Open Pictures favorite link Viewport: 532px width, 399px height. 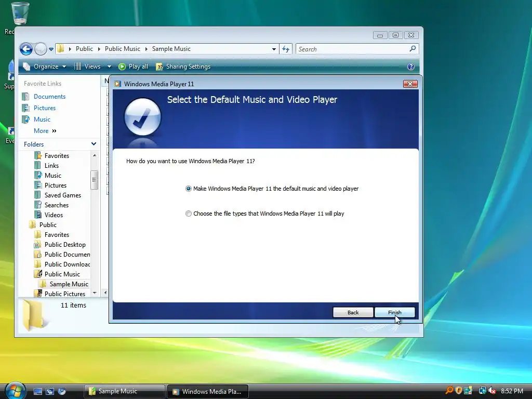tap(45, 108)
